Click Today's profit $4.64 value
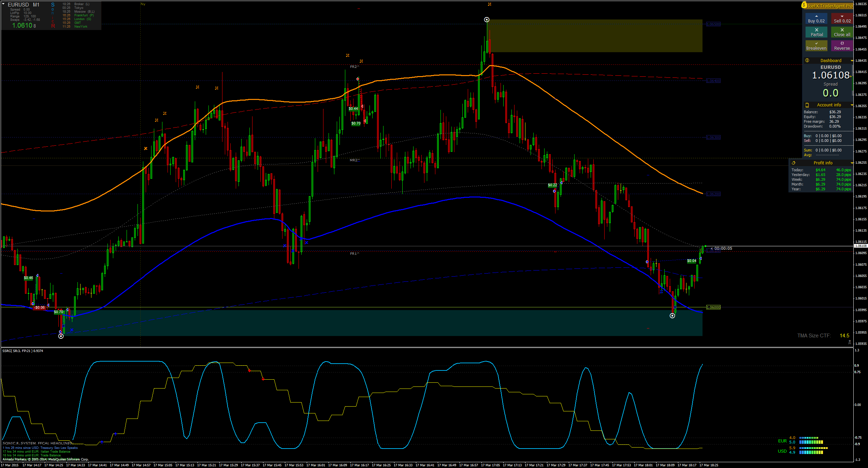Screen dimensions: 868x468 (820, 170)
